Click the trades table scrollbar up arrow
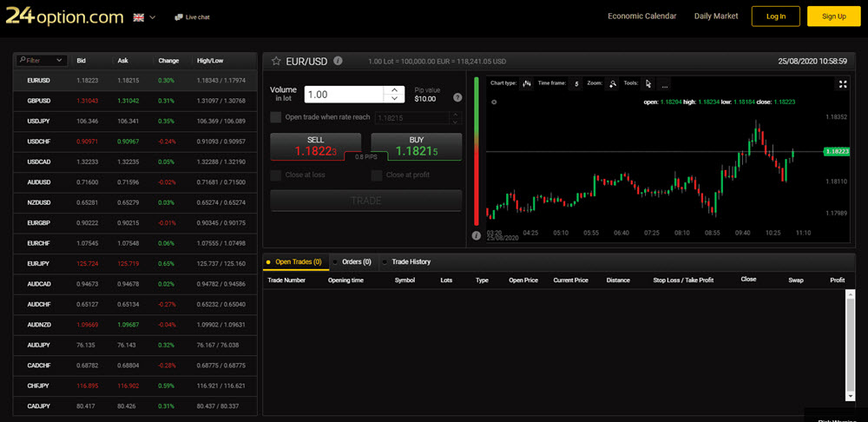868x422 pixels. coord(851,294)
